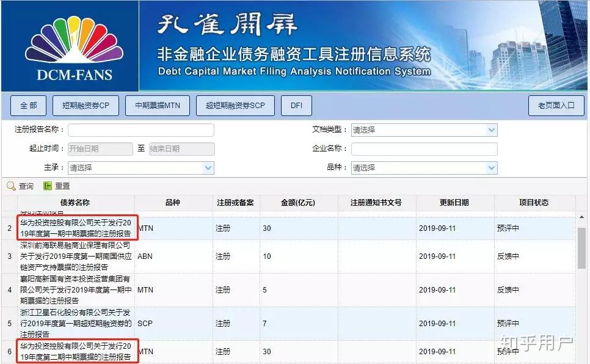Click the 注册或备案 column header
590x364 pixels.
click(236, 203)
